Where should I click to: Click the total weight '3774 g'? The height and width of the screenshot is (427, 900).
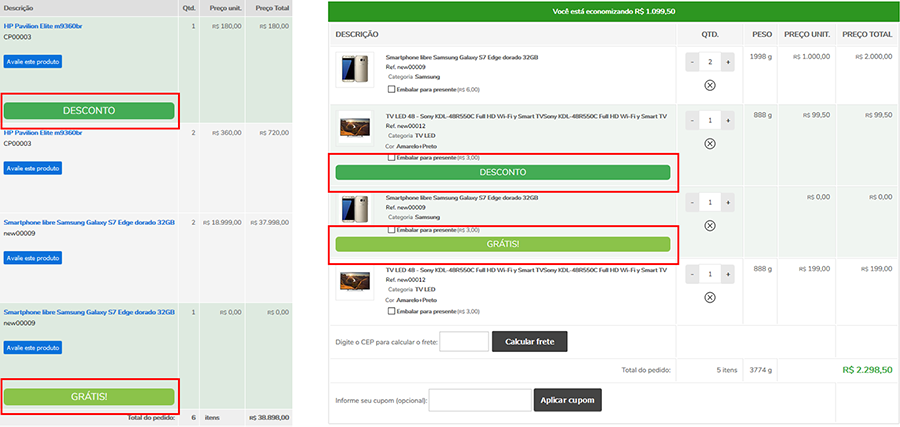(761, 370)
